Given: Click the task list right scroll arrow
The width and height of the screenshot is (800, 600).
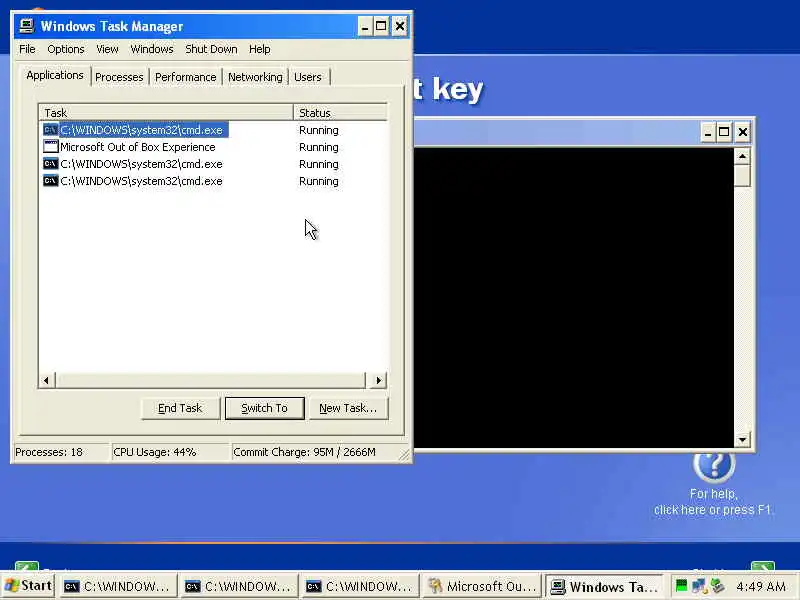Looking at the screenshot, I should [x=378, y=380].
